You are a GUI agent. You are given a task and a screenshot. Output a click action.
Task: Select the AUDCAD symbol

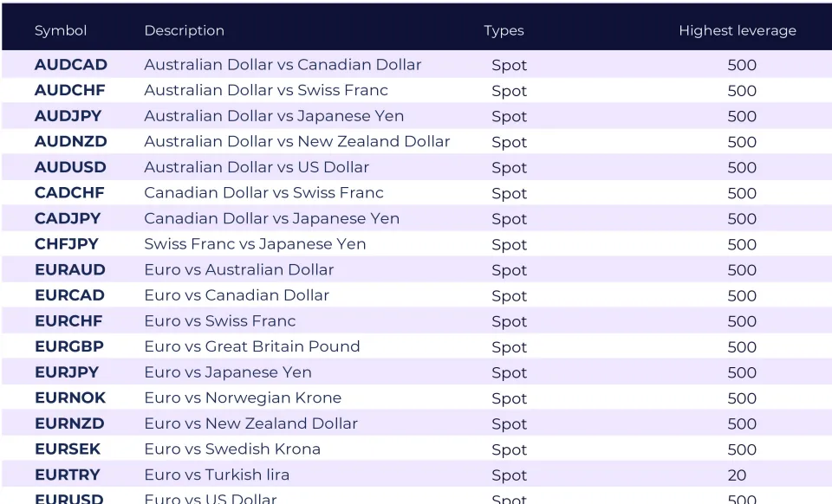[x=71, y=65]
